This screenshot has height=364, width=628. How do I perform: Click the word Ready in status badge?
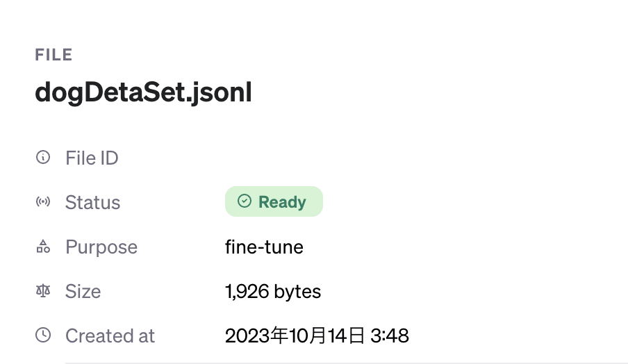(282, 202)
